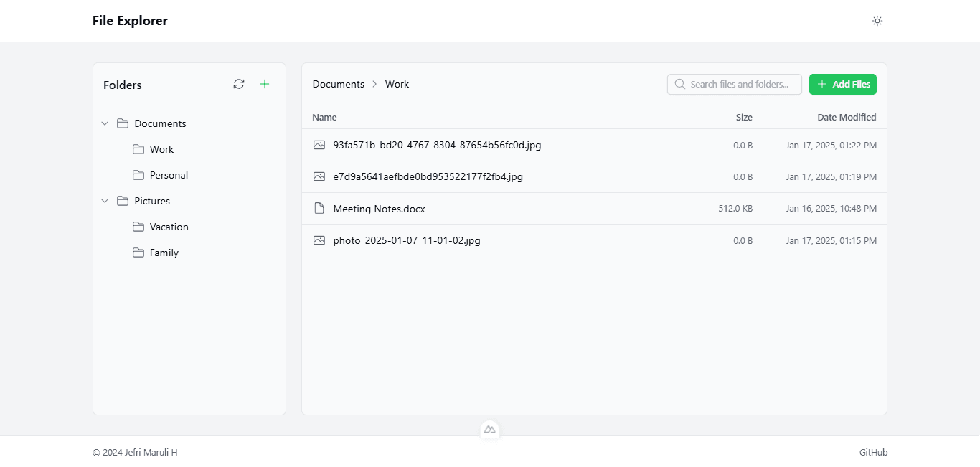
Task: Go to Documents in breadcrumb
Action: point(339,84)
